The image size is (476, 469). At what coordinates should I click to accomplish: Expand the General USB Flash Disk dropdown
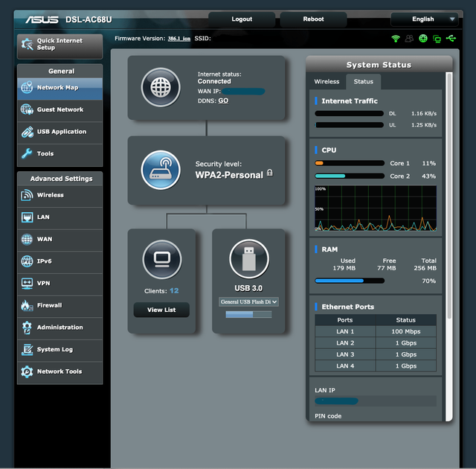click(x=248, y=301)
